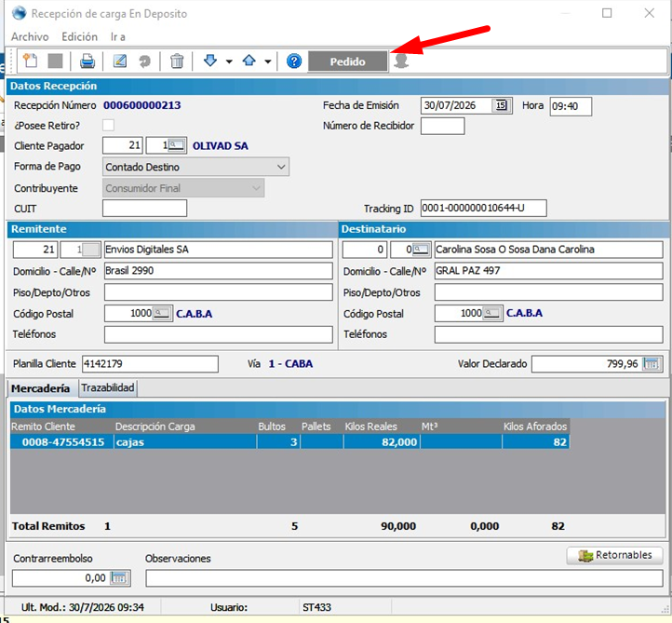The width and height of the screenshot is (672, 623).
Task: Switch to the Trazabilidad tab
Action: point(108,387)
